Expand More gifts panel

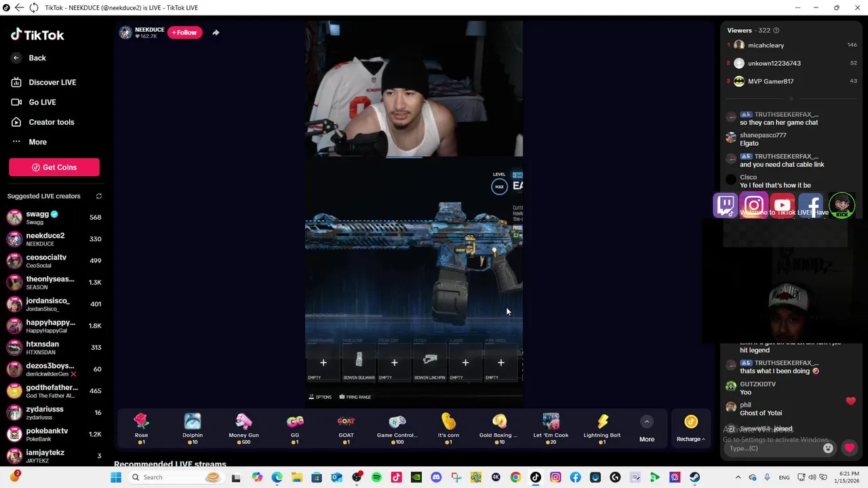coord(647,430)
